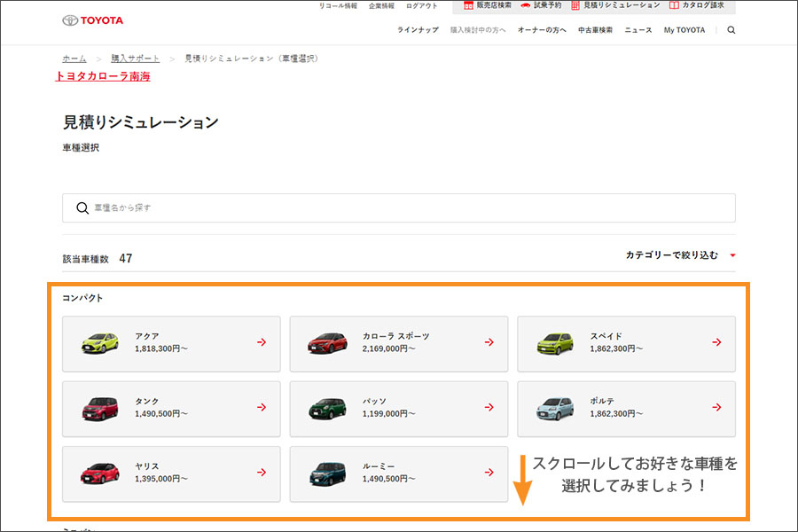This screenshot has width=798, height=532.
Task: Open the オーナーの方へ menu
Action: (x=542, y=30)
